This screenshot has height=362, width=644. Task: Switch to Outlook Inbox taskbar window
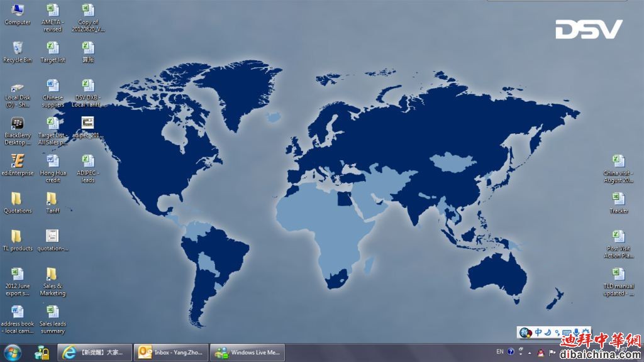tap(171, 353)
